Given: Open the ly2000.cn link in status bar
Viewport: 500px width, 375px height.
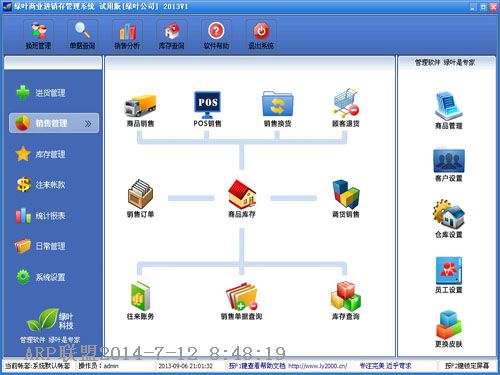Looking at the screenshot, I should 318,366.
